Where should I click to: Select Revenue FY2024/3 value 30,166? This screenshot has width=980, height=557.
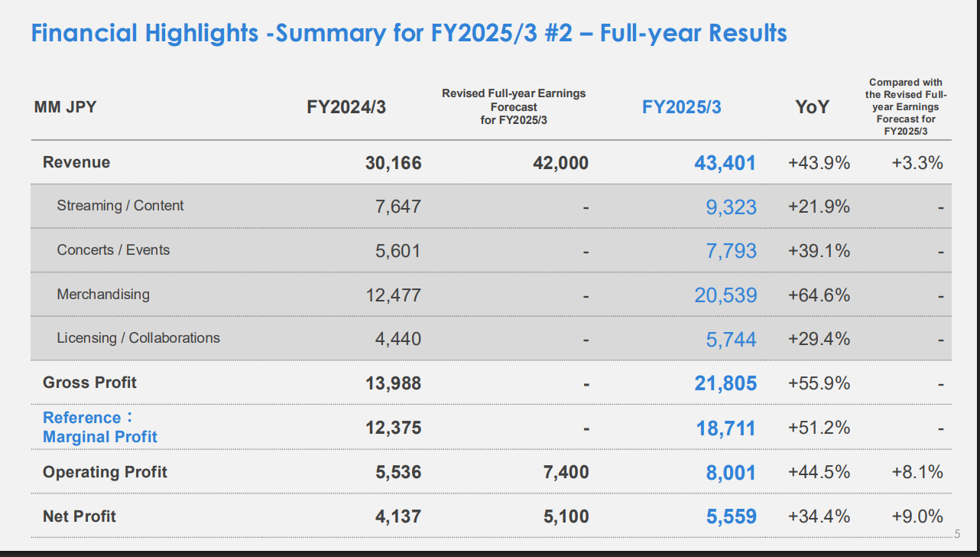point(393,163)
